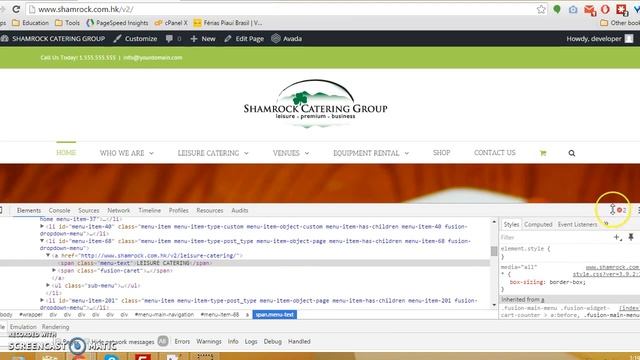Select the All console filter button
This screenshot has height=360, width=640.
(163, 341)
